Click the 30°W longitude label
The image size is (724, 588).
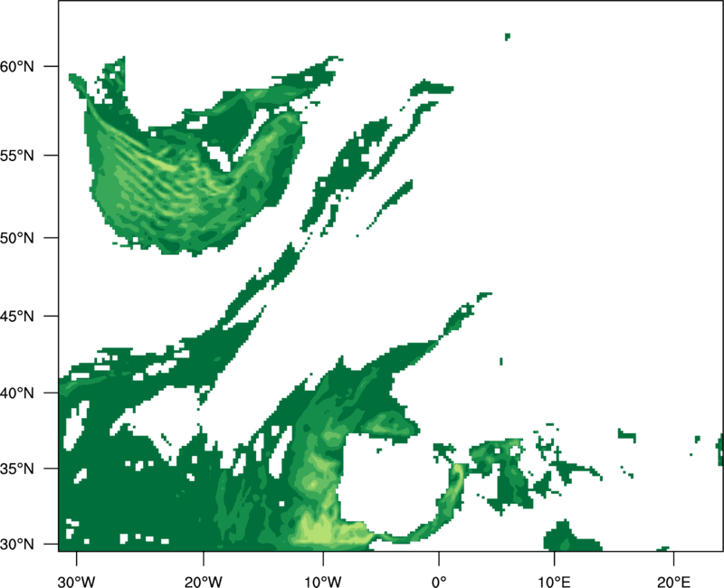point(77,582)
